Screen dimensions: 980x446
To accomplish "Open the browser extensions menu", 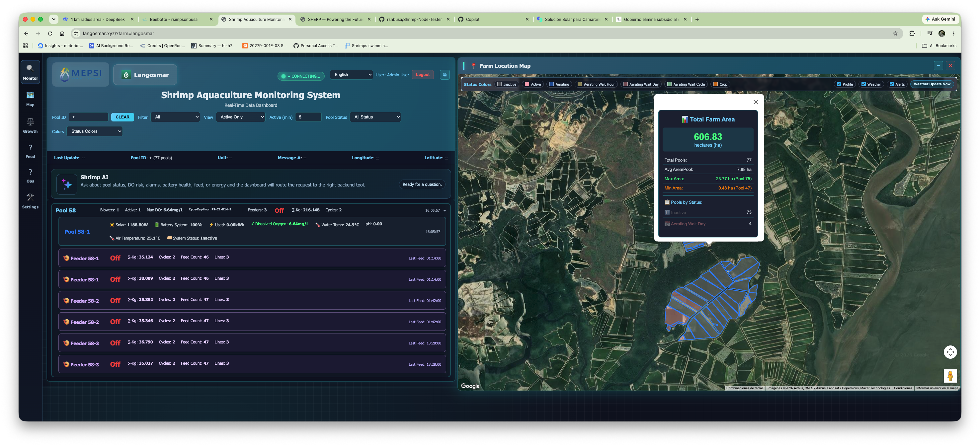I will click(912, 34).
